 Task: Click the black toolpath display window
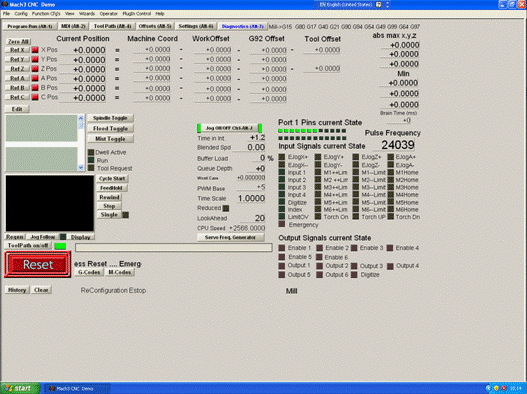pyautogui.click(x=50, y=203)
